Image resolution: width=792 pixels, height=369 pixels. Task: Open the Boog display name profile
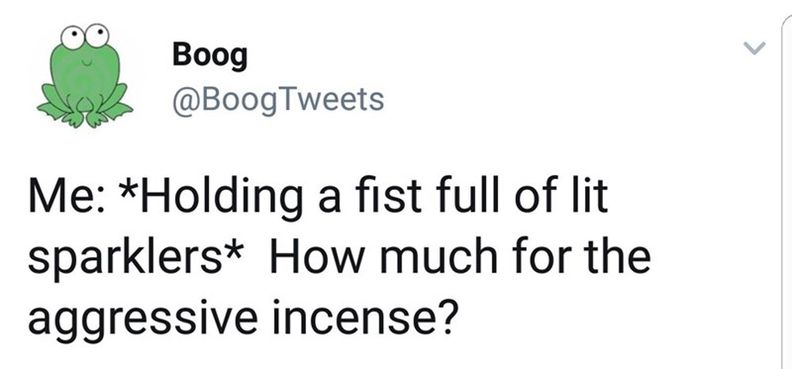(x=210, y=57)
